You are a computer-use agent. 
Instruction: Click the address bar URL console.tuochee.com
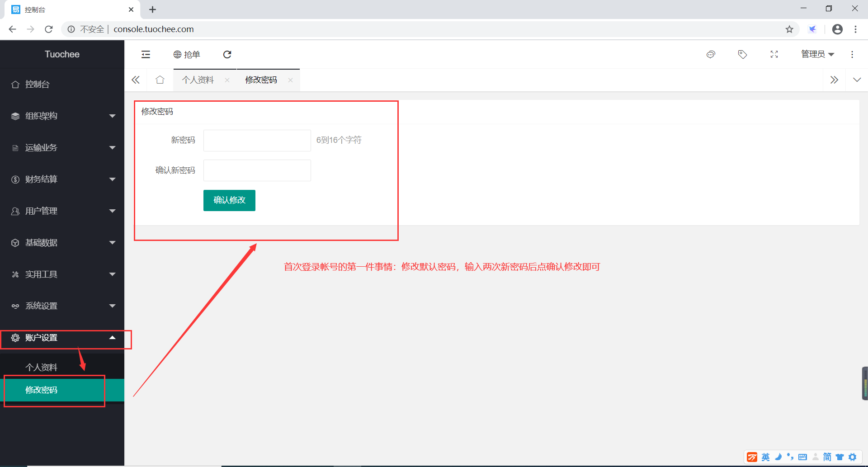click(154, 29)
